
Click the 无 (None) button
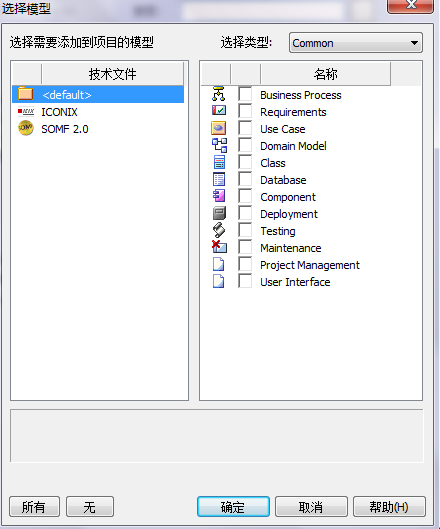point(90,506)
